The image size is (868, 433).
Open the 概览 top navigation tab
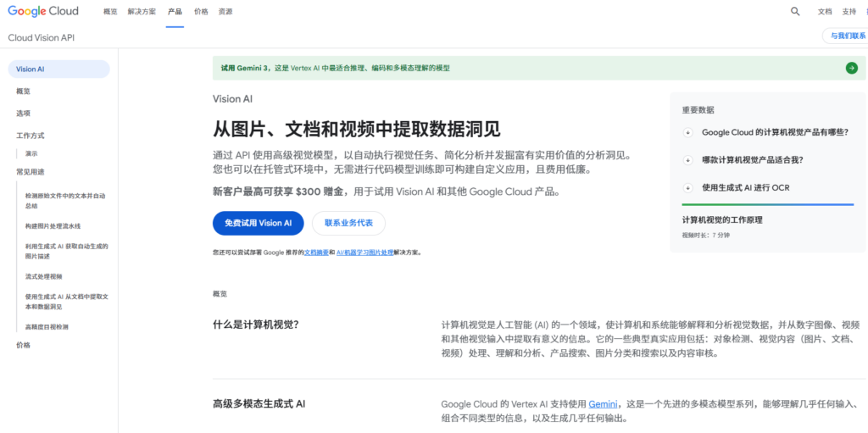[110, 12]
